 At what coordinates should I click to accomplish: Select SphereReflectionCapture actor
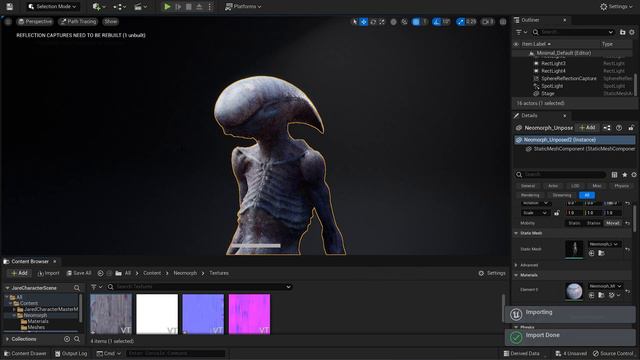(x=569, y=78)
